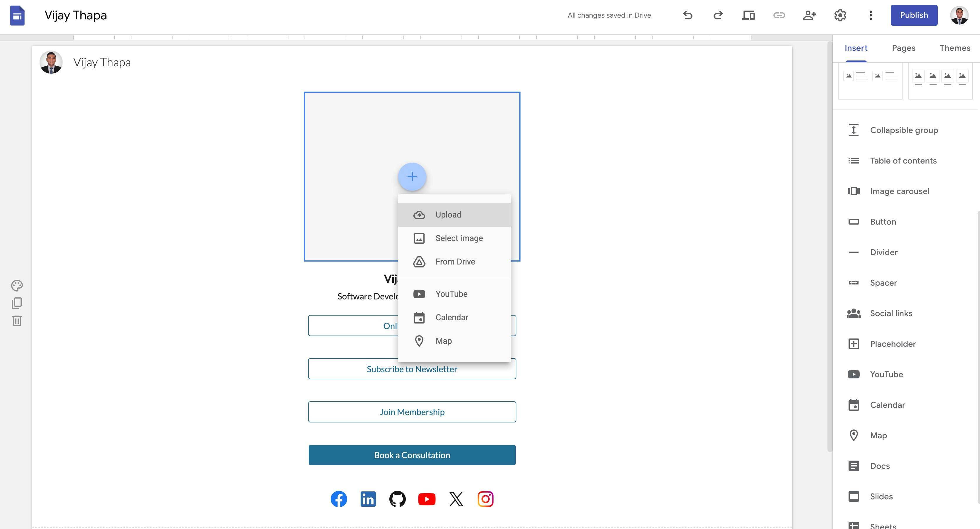Click the site logo photo in header
980x529 pixels.
[51, 62]
